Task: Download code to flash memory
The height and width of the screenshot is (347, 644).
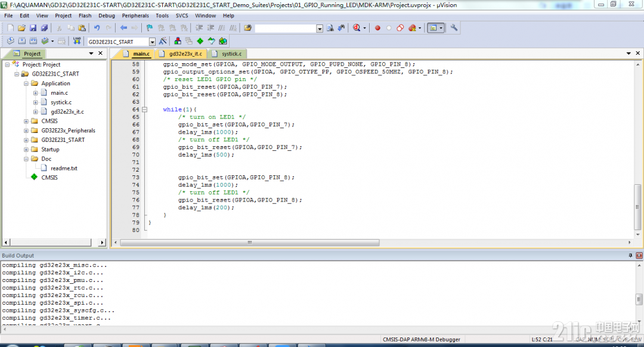Action: point(77,41)
